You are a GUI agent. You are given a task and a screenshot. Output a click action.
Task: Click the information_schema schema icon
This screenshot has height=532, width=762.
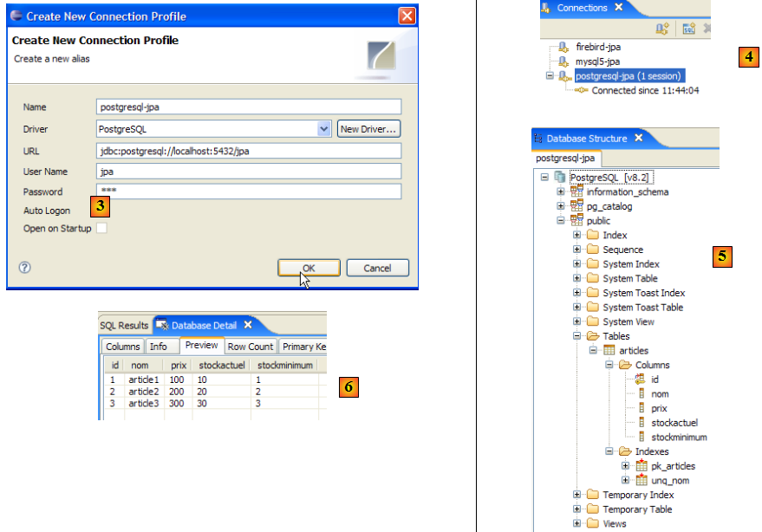tap(576, 192)
